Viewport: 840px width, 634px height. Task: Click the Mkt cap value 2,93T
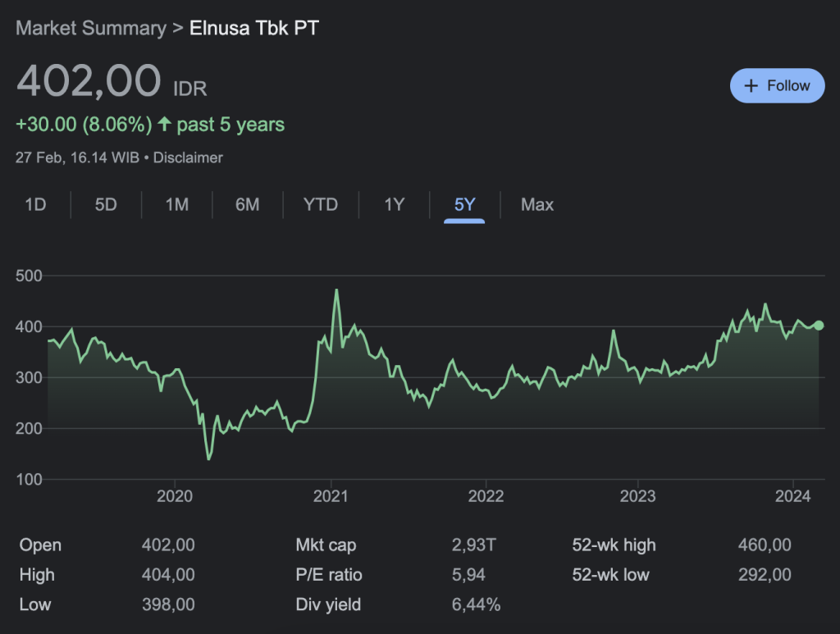pyautogui.click(x=475, y=545)
